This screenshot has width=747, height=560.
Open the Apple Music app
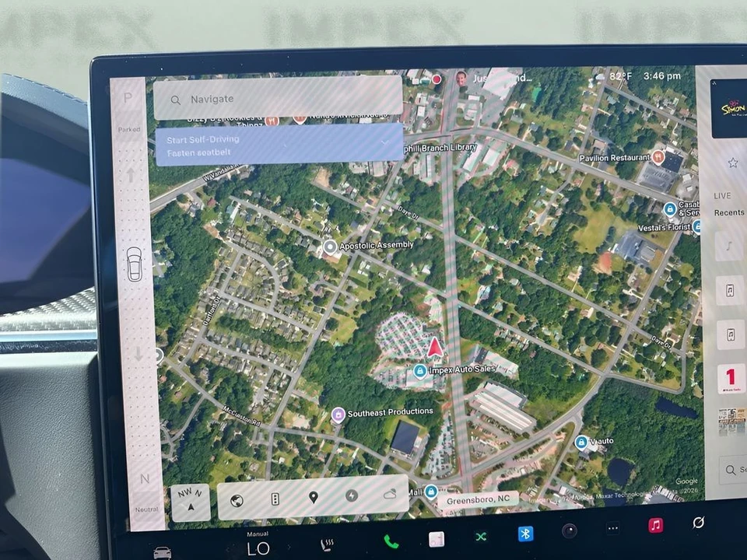(656, 526)
